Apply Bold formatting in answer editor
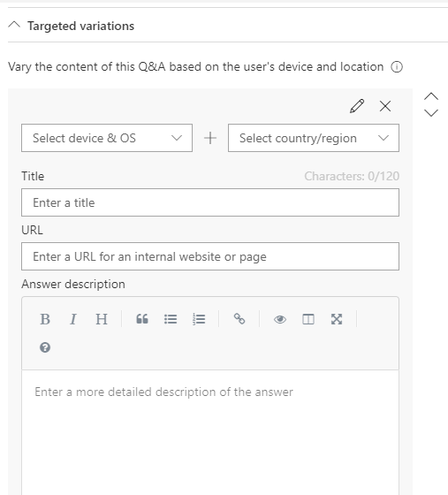Viewport: 448px width, 495px height. click(x=45, y=319)
